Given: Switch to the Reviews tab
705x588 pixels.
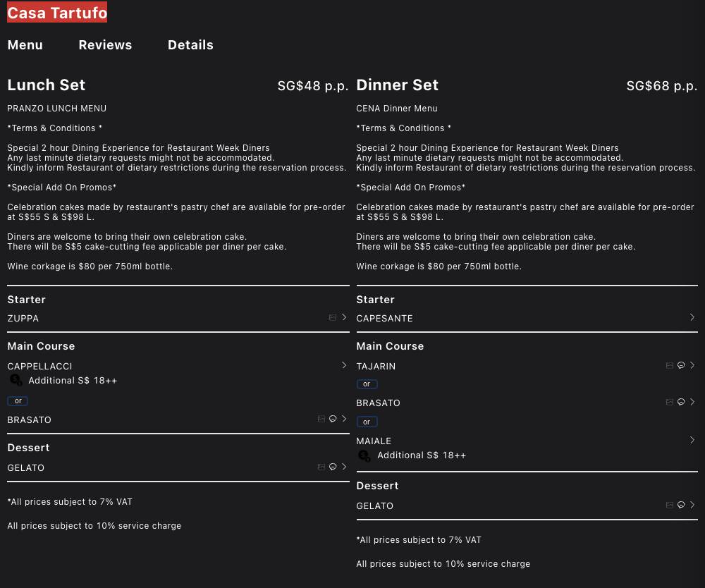Looking at the screenshot, I should tap(105, 45).
